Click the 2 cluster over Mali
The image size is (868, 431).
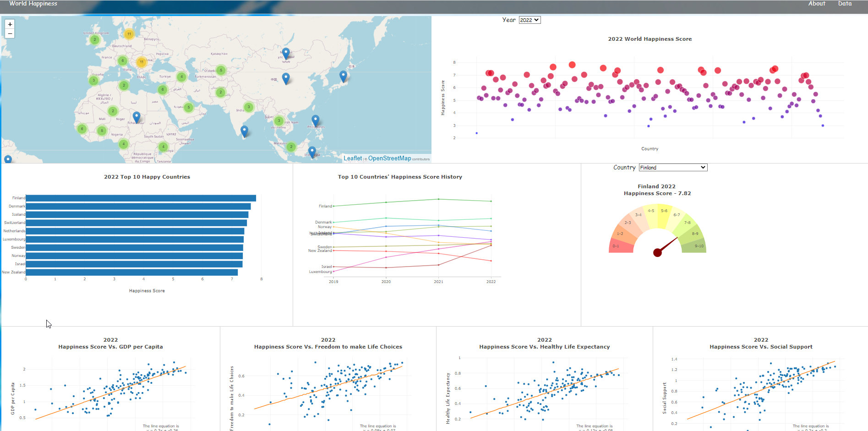[113, 111]
